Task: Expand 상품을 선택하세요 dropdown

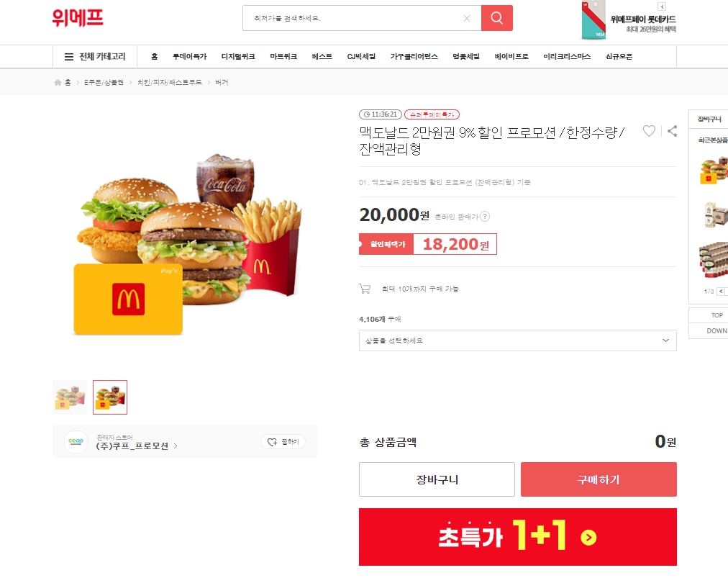Action: click(x=518, y=340)
